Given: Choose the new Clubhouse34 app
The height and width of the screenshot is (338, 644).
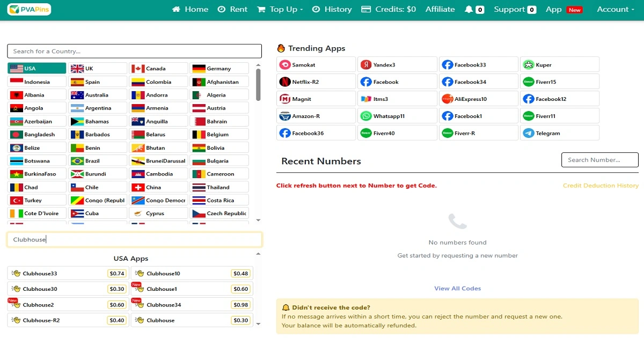Looking at the screenshot, I should click(x=192, y=304).
